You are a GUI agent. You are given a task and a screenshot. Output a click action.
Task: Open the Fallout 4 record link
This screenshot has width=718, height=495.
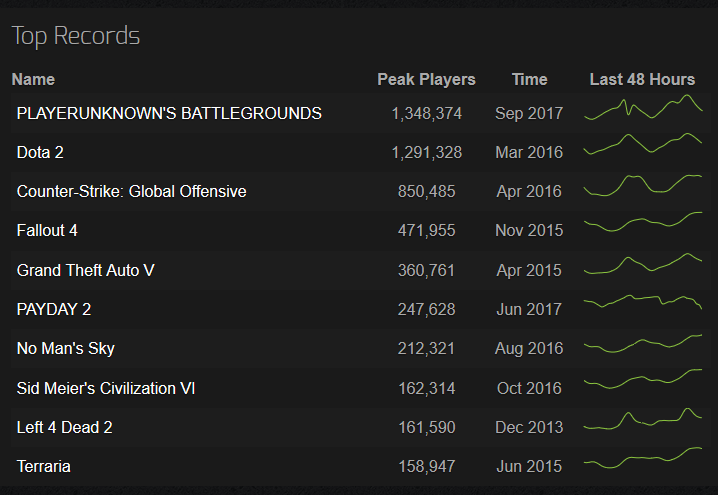pyautogui.click(x=47, y=230)
